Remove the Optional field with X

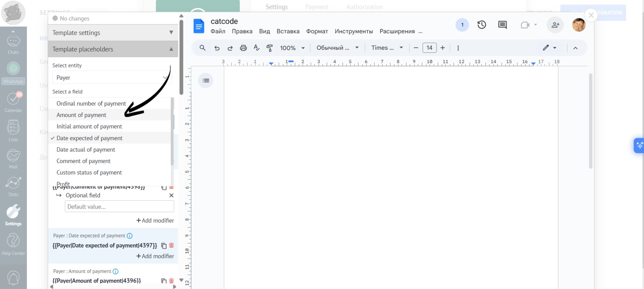point(171,195)
